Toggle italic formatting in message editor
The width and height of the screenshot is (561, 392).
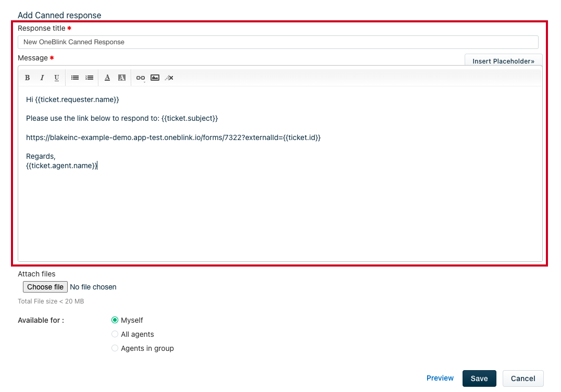(42, 78)
